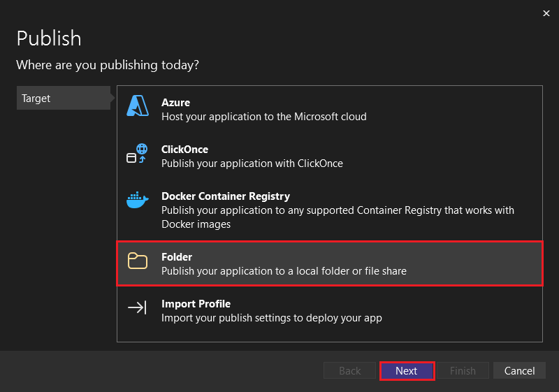Viewport: 559px width, 392px height.
Task: Click the yellow Folder icon
Action: [x=137, y=261]
